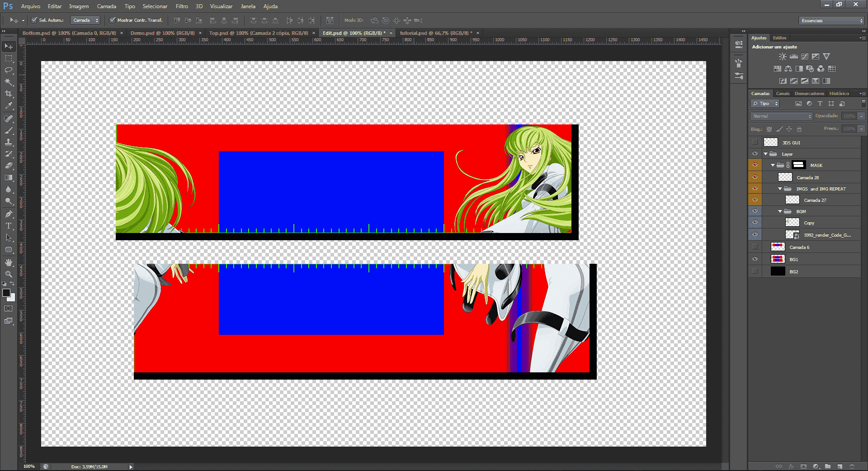Viewport: 868px width, 471px height.
Task: Open the Opacidade slider dropdown
Action: [x=862, y=116]
